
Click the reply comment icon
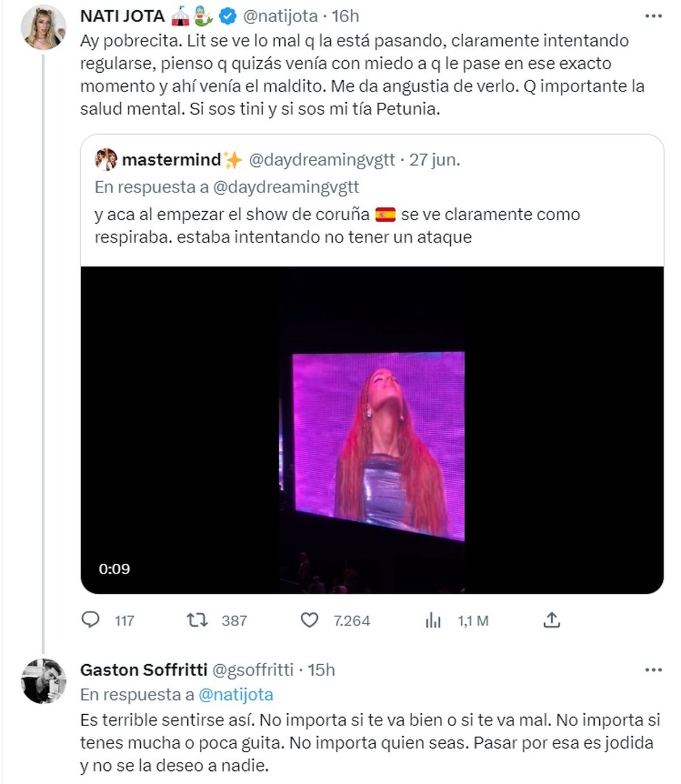(91, 620)
